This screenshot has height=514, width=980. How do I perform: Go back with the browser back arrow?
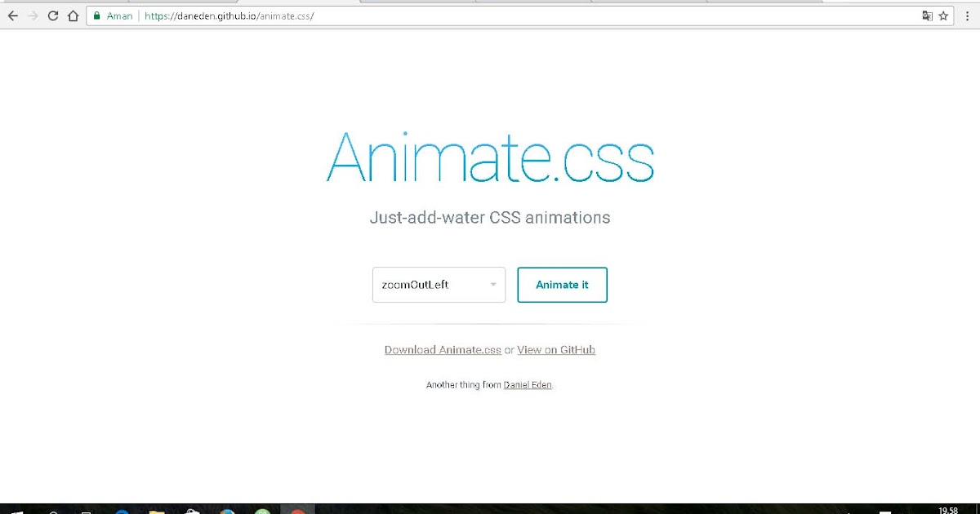tap(13, 16)
